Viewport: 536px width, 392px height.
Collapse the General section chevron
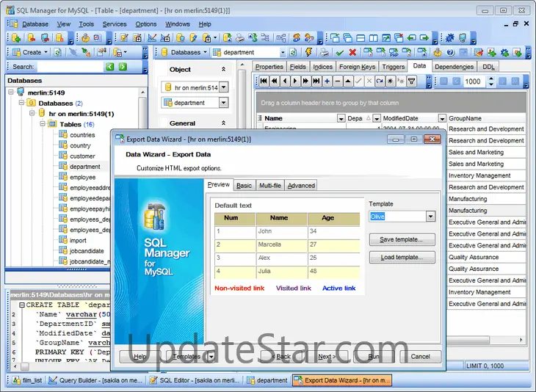pyautogui.click(x=223, y=123)
